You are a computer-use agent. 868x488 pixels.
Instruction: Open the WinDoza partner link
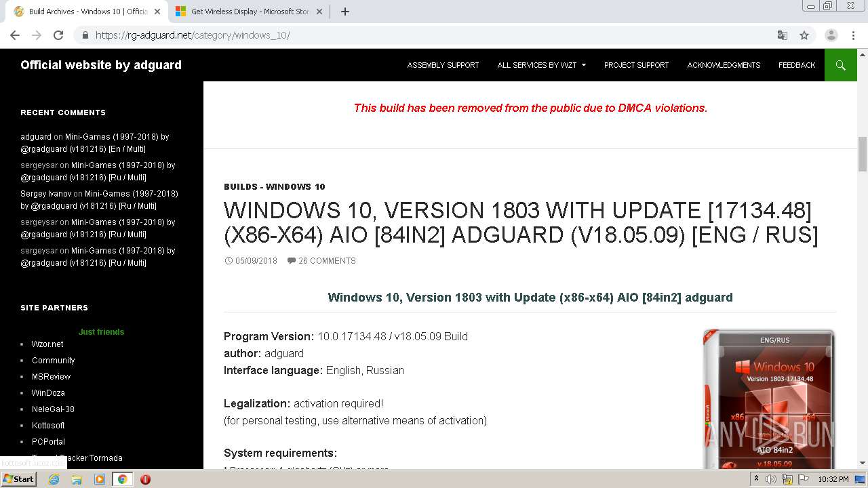tap(48, 393)
